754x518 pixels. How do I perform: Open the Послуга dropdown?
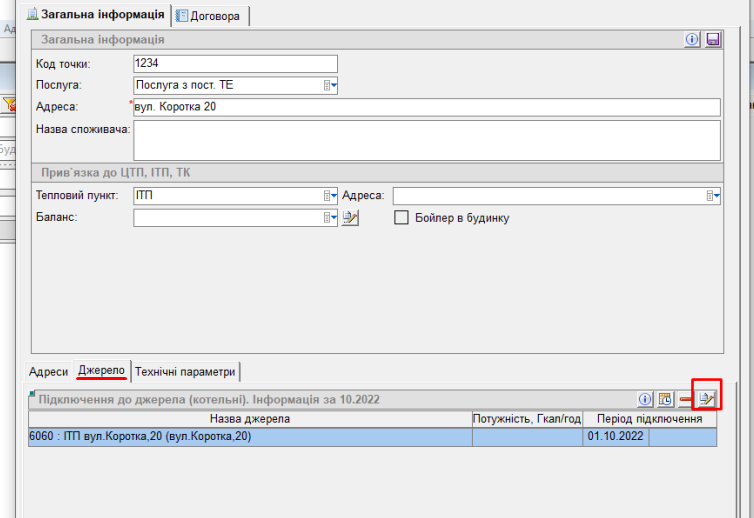(330, 86)
